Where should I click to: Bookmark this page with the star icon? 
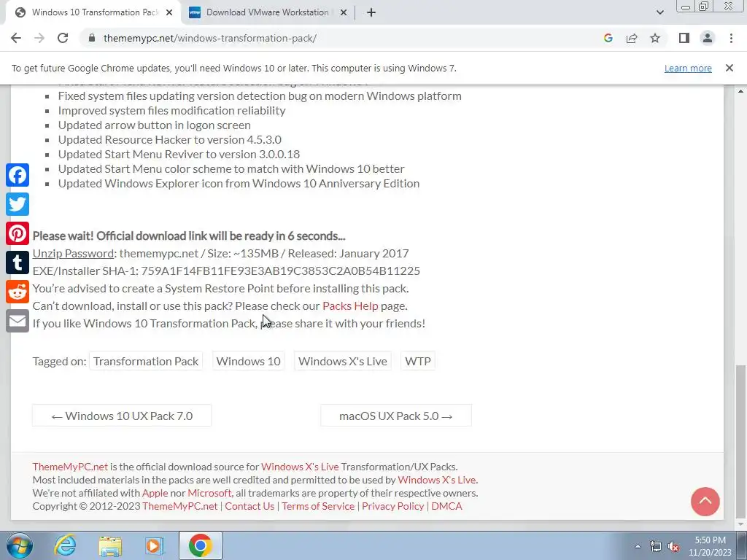pyautogui.click(x=655, y=38)
